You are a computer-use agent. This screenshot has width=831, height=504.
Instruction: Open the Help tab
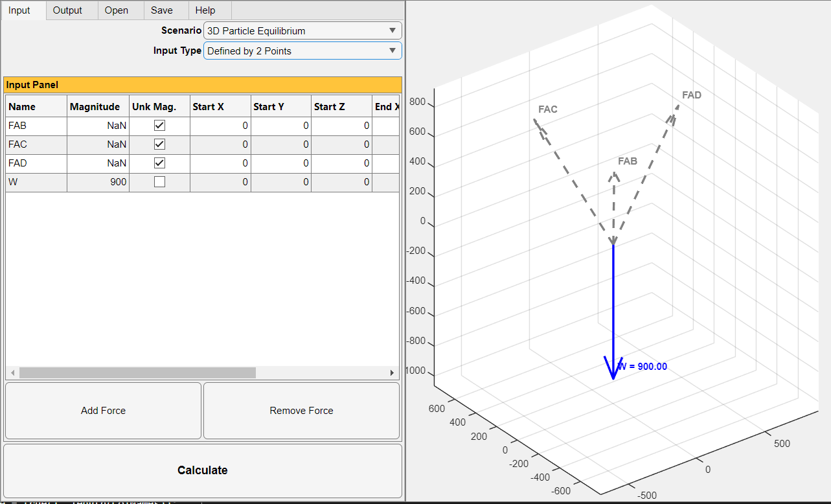(x=210, y=10)
